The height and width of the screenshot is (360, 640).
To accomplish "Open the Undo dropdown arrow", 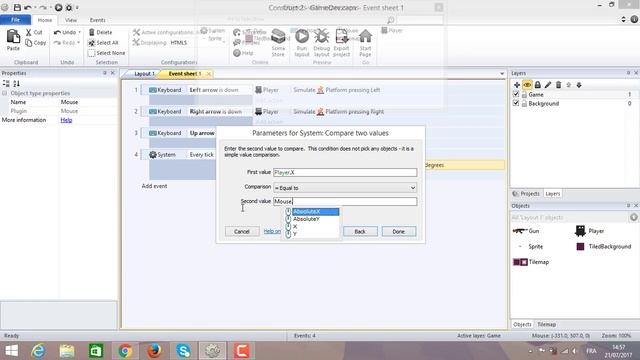I will pyautogui.click(x=79, y=32).
